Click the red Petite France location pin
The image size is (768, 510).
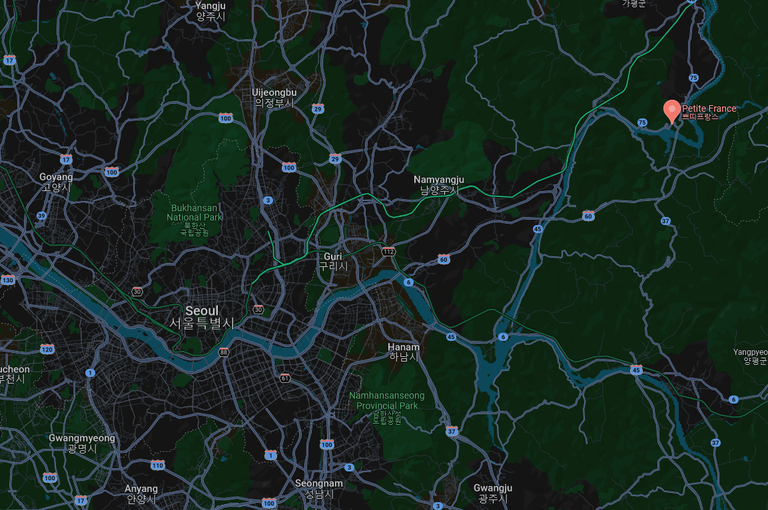tap(672, 111)
